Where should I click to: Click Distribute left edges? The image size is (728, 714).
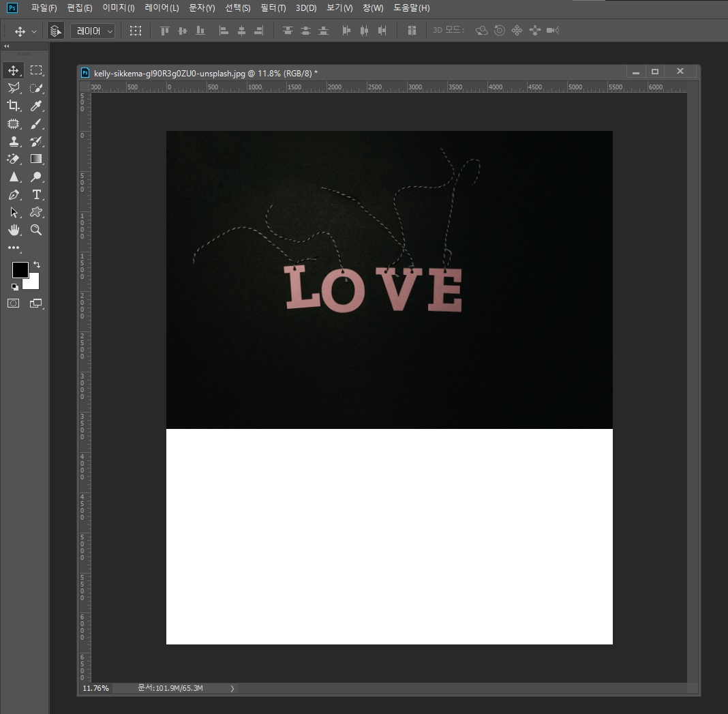[346, 31]
